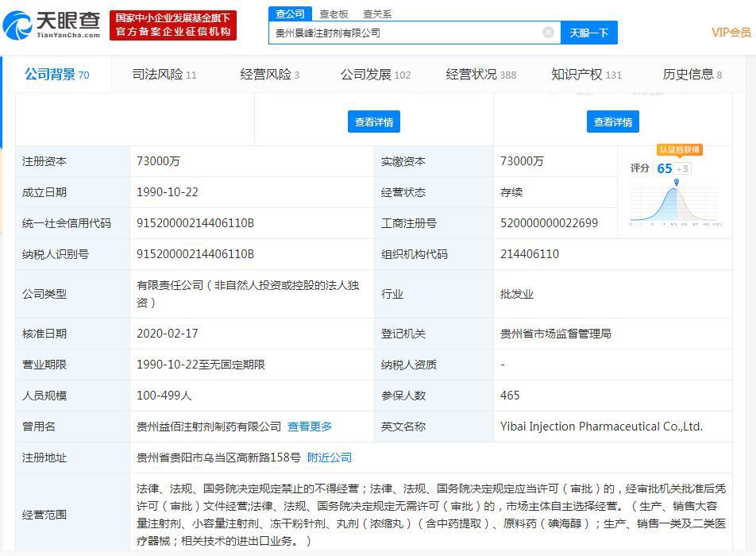Click the 登记机关 label
This screenshot has width=756, height=556.
403,334
